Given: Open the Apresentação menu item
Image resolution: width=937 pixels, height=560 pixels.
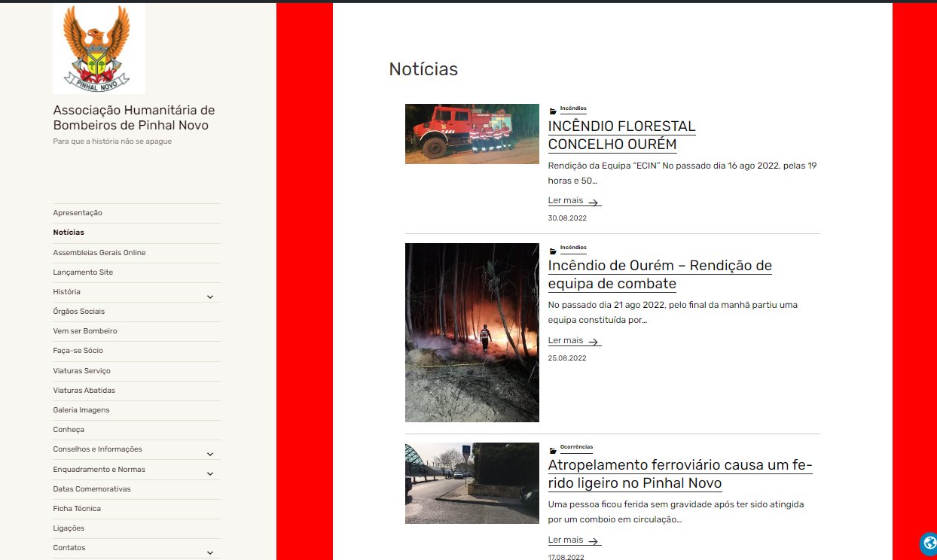Looking at the screenshot, I should [78, 213].
